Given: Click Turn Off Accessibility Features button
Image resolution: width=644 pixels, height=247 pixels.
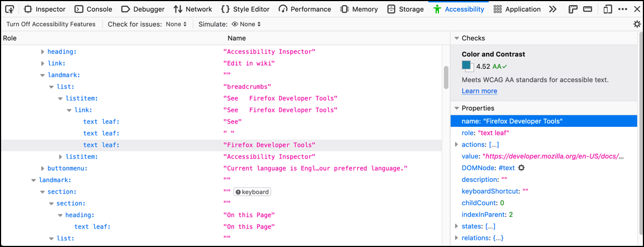Looking at the screenshot, I should [51, 24].
